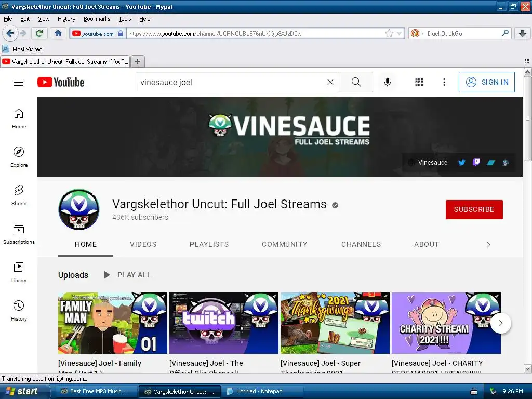This screenshot has width=532, height=399.
Task: Open the Charity Stream 2021 thumbnail
Action: [446, 323]
